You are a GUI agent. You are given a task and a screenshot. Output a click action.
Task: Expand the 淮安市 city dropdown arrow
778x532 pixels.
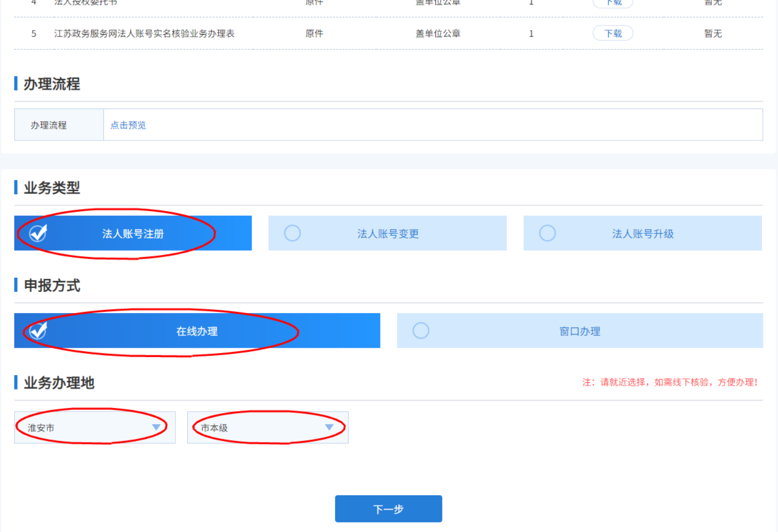tap(156, 427)
